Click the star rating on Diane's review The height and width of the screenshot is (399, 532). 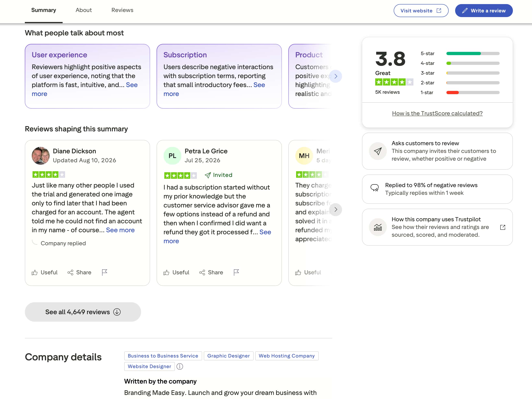tap(49, 175)
